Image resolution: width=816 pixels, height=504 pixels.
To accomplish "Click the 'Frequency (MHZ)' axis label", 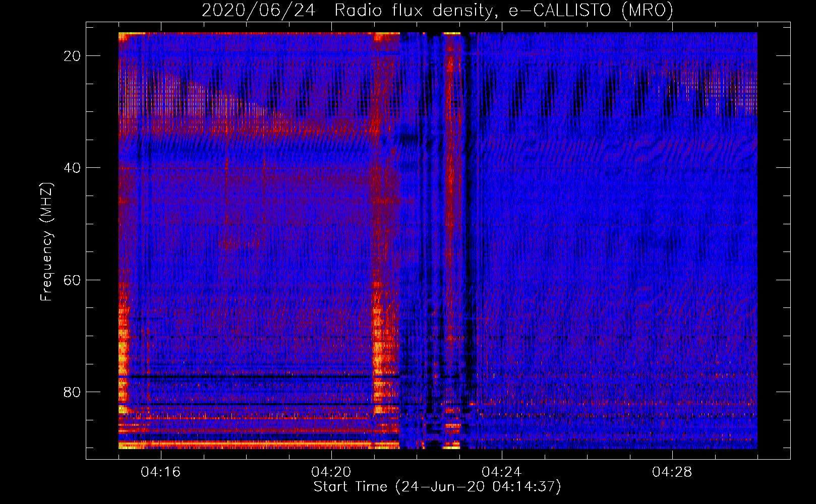I will click(x=46, y=242).
